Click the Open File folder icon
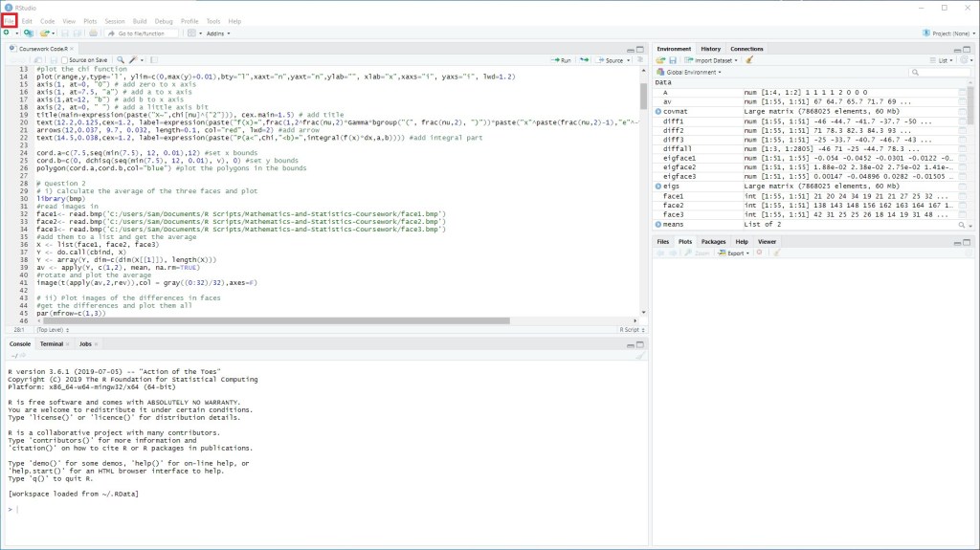 (44, 33)
